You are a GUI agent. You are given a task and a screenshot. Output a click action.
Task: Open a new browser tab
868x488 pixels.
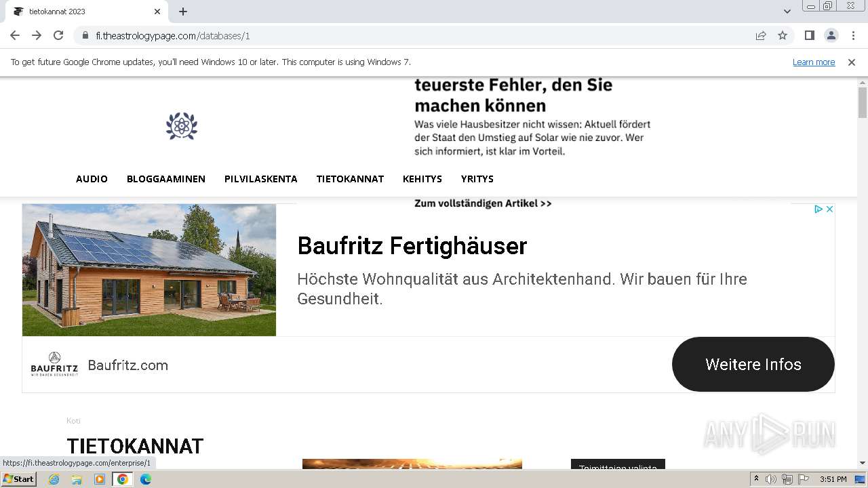pyautogui.click(x=183, y=12)
